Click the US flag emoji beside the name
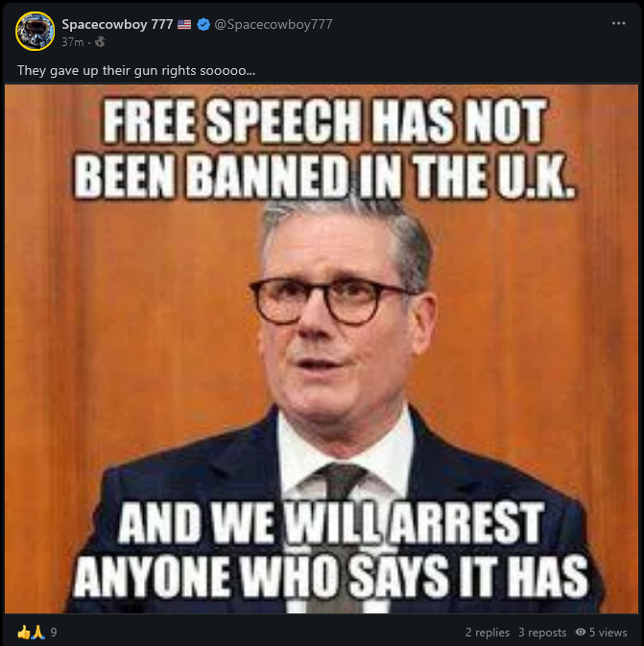This screenshot has height=646, width=644. coord(184,25)
